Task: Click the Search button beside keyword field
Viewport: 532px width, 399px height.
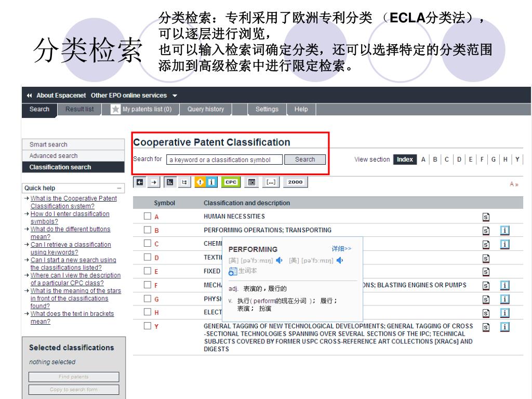Action: click(304, 159)
